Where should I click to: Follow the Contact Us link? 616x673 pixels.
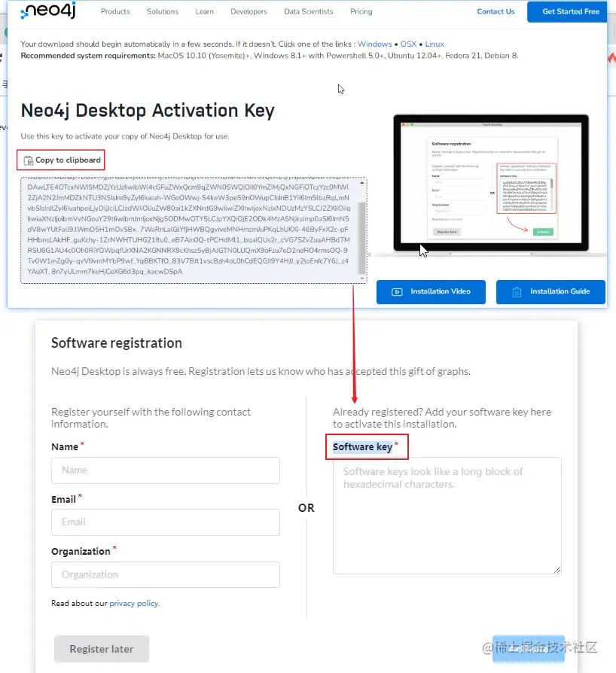click(x=496, y=11)
